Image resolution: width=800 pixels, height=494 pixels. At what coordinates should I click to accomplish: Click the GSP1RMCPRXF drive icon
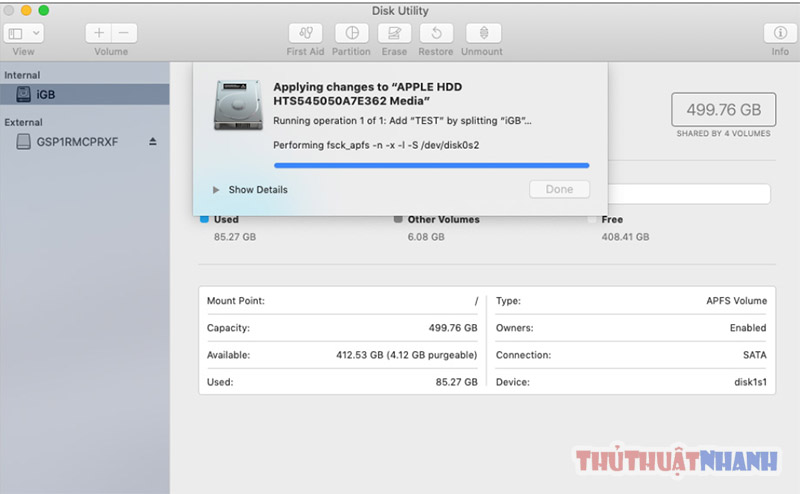[x=23, y=142]
